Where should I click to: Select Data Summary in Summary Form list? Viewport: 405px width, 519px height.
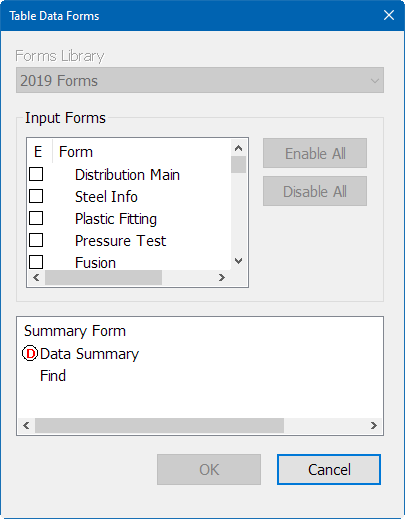click(x=89, y=354)
